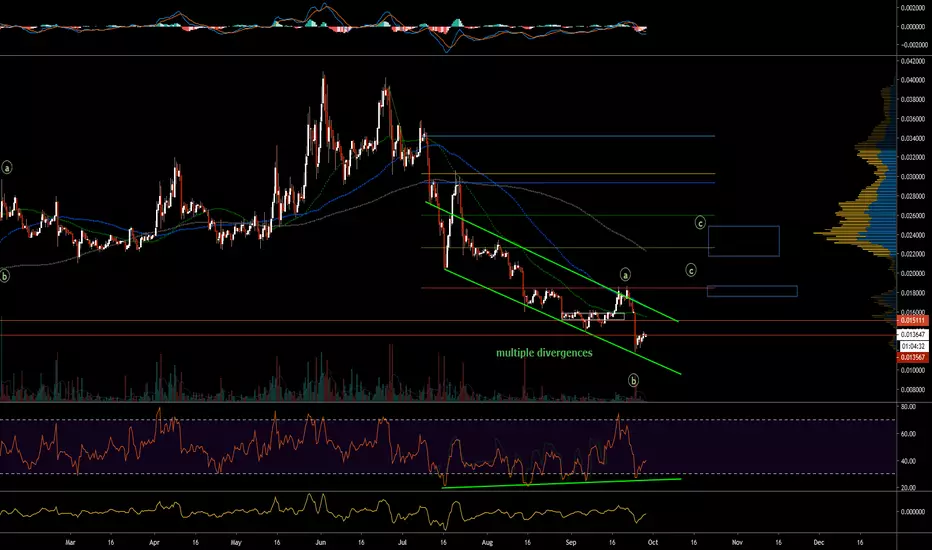
Task: Click the 0.026000 price scale label
Action: pyautogui.click(x=912, y=215)
